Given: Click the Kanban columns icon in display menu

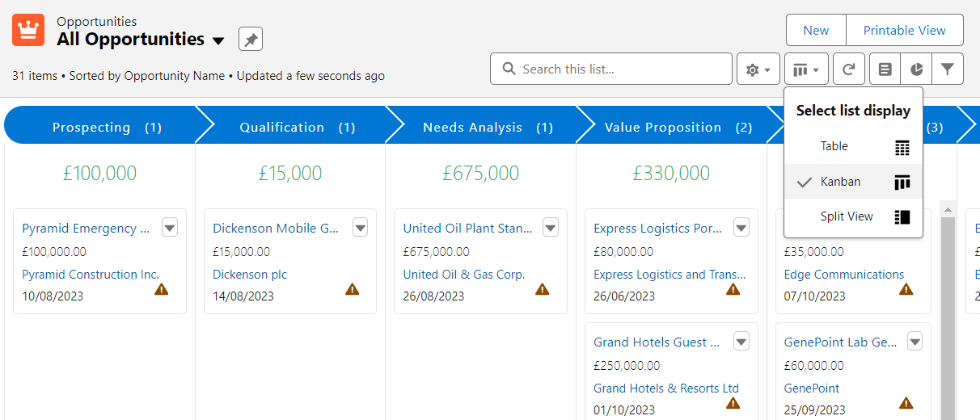Looking at the screenshot, I should pos(902,183).
